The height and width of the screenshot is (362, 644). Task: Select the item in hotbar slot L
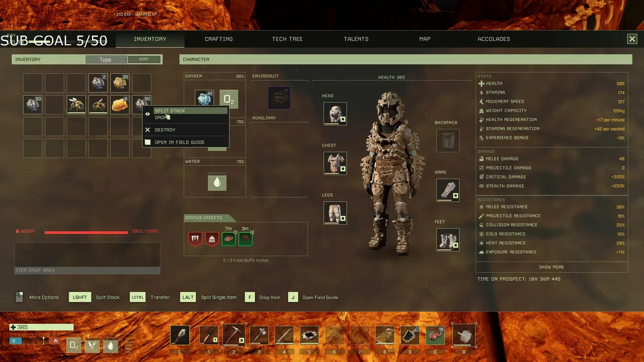click(x=180, y=335)
